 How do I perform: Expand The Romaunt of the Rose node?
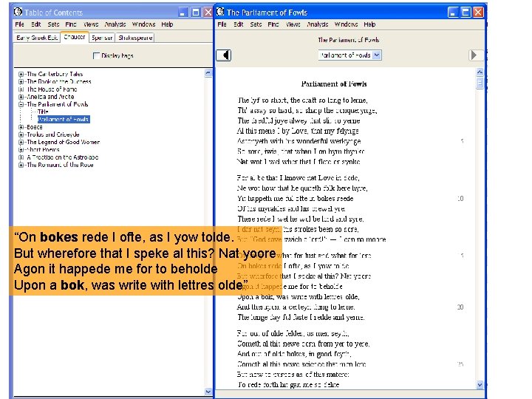(21, 165)
